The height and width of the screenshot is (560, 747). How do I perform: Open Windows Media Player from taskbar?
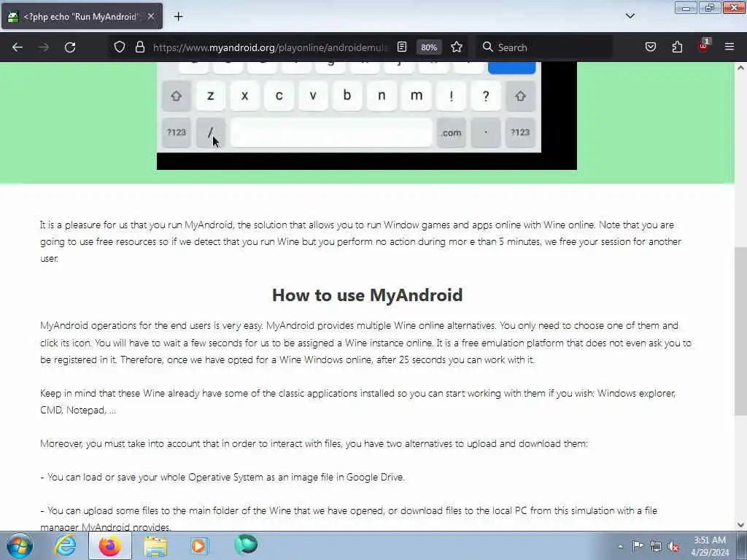point(199,545)
